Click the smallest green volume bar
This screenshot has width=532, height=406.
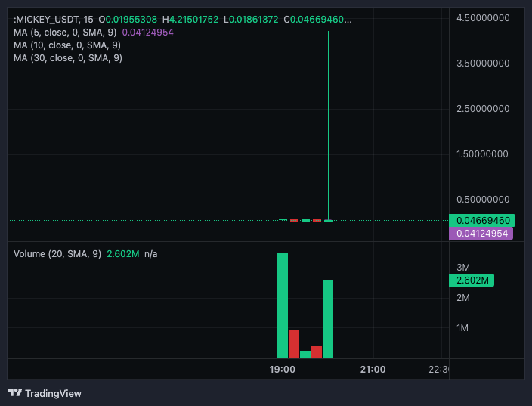click(x=305, y=355)
